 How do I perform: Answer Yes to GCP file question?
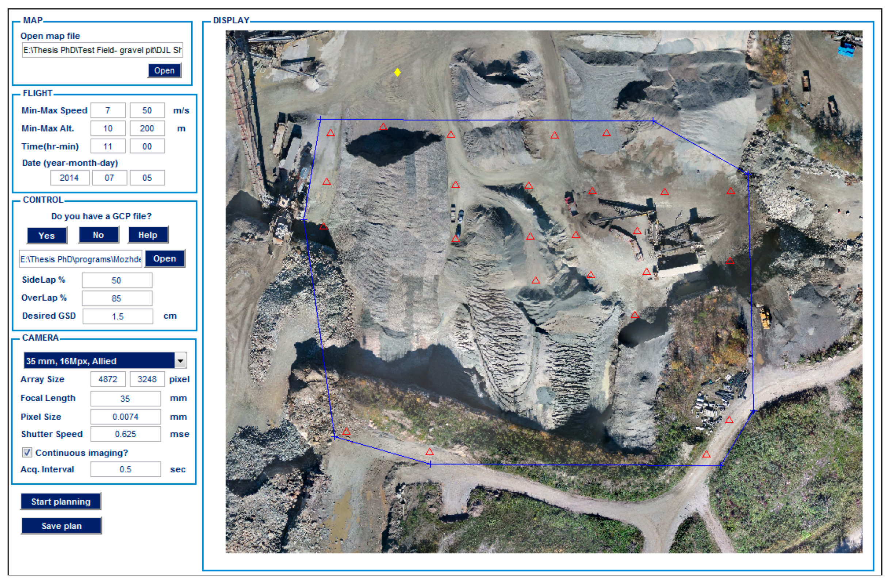(x=47, y=236)
